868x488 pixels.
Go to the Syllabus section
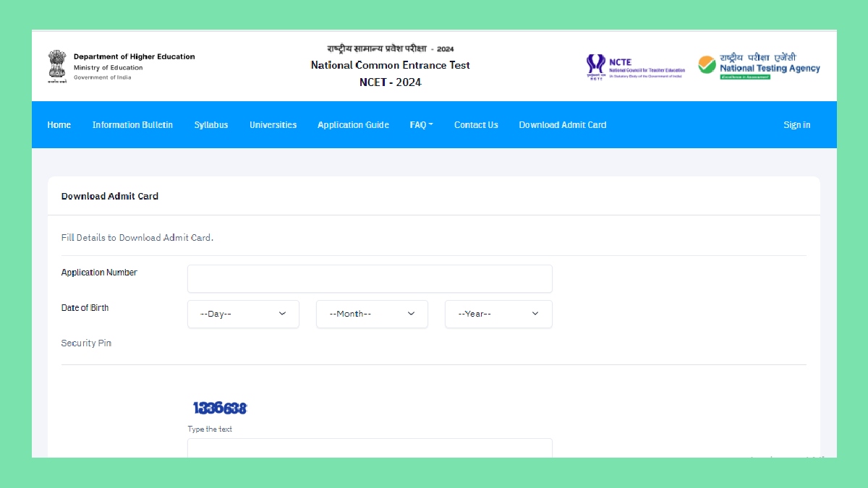coord(210,124)
